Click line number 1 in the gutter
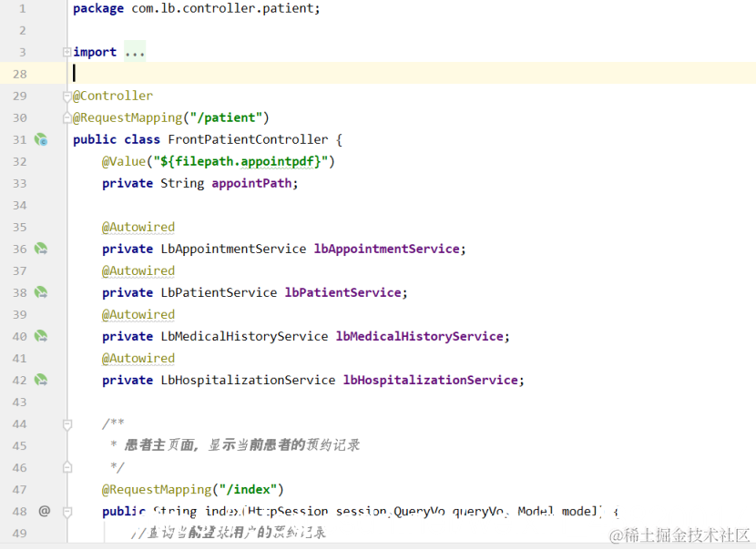 point(22,9)
